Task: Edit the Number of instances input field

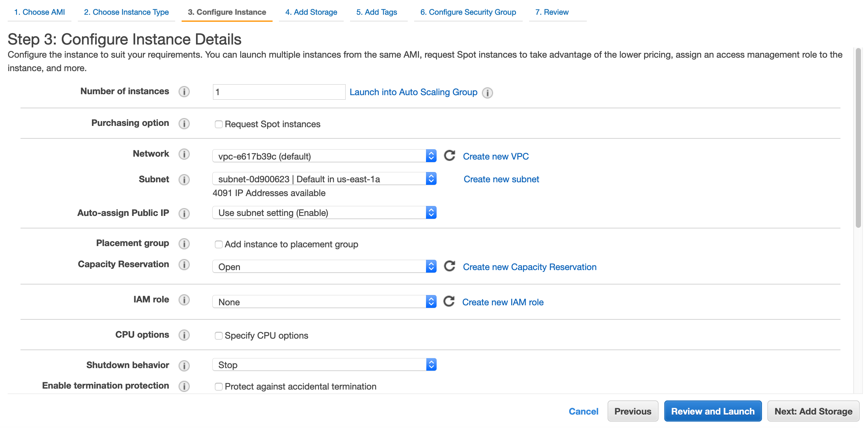Action: tap(278, 92)
